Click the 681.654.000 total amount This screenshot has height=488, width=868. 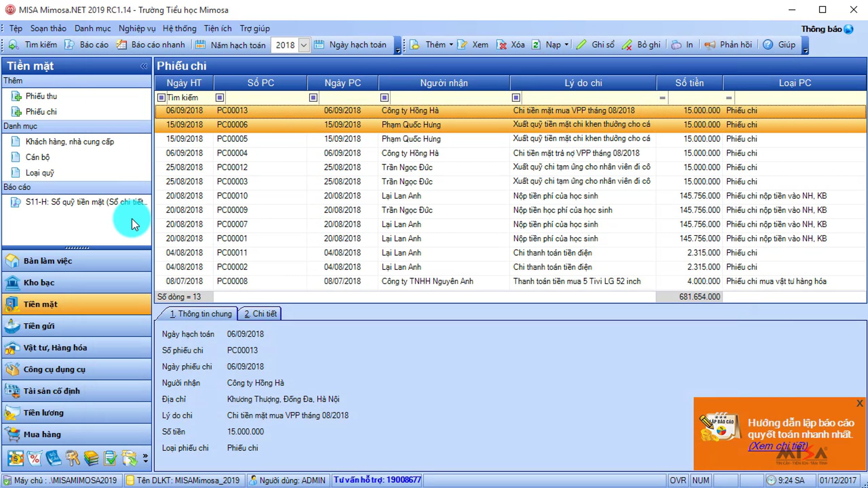click(699, 297)
